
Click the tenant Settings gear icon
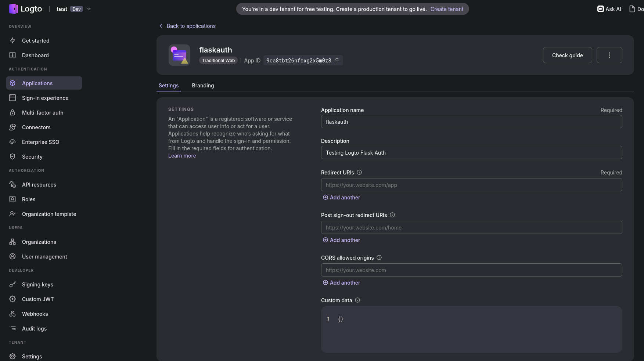tap(12, 357)
